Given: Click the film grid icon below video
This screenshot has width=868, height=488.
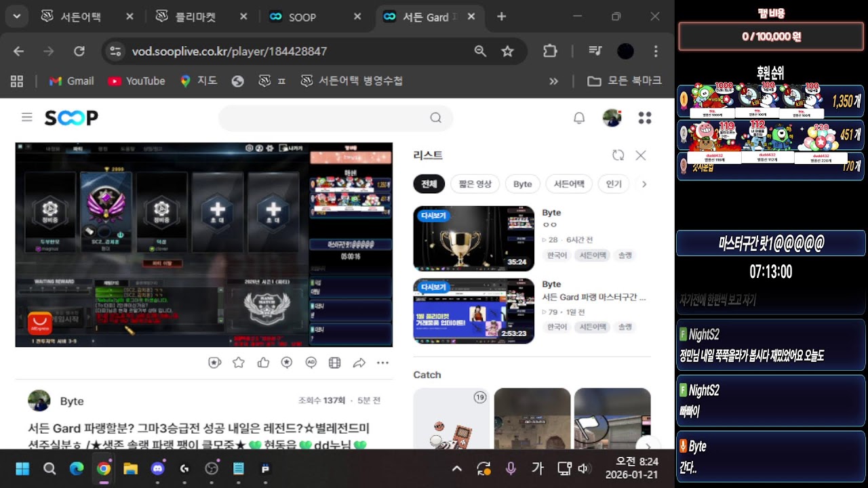Looking at the screenshot, I should (334, 363).
